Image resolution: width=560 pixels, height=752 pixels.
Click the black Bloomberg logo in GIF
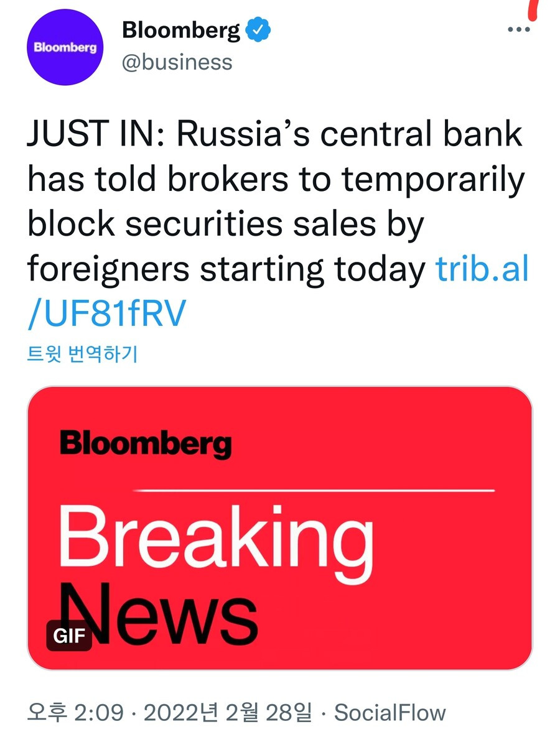pos(146,444)
